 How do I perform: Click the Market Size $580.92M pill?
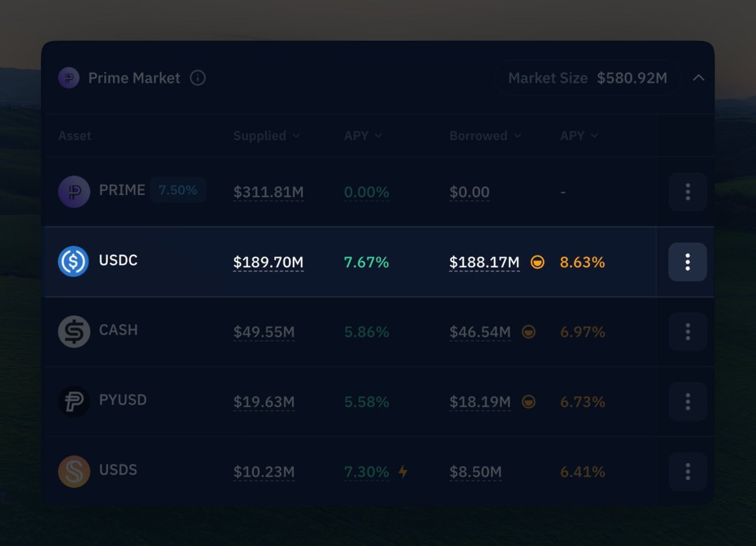(587, 78)
